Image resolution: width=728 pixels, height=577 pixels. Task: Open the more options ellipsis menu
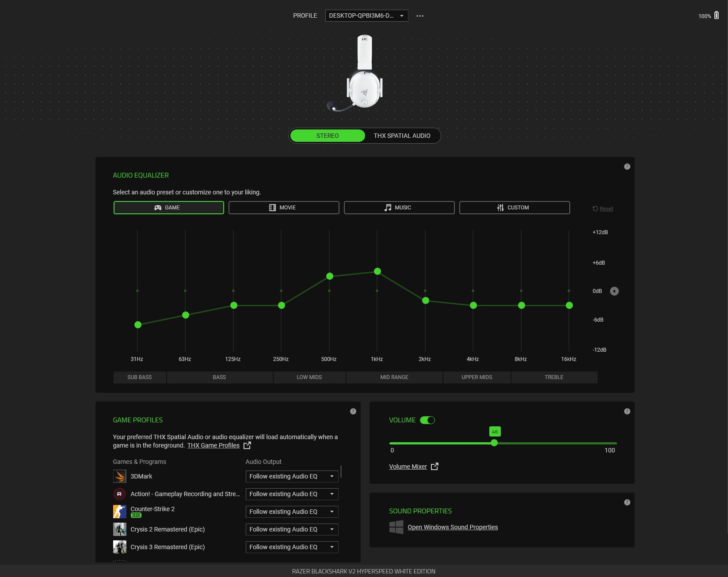(419, 15)
